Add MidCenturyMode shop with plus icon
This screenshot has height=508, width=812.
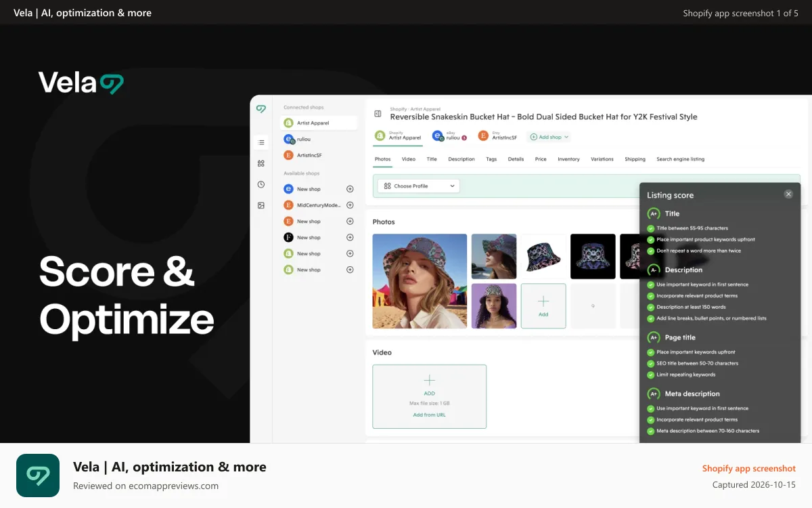[x=350, y=205]
